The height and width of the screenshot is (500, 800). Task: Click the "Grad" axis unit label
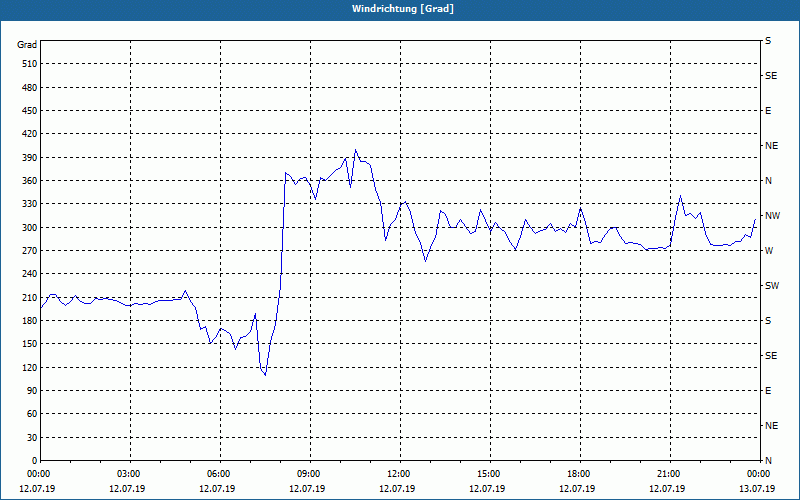tap(27, 45)
